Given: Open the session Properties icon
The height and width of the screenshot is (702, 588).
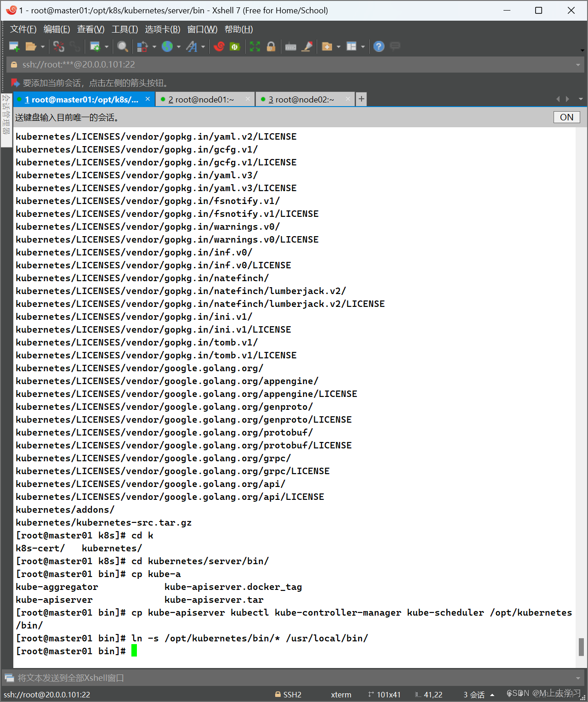Looking at the screenshot, I should click(x=95, y=46).
